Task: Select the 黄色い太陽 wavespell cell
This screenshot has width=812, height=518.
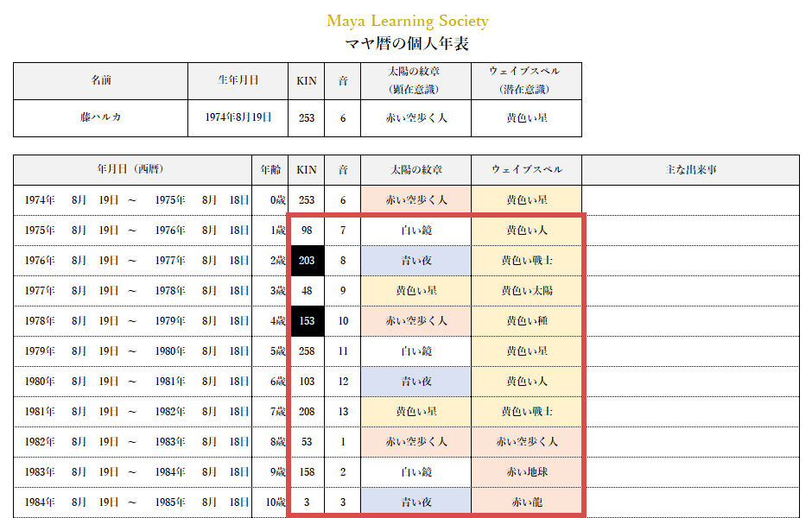Action: pos(527,291)
